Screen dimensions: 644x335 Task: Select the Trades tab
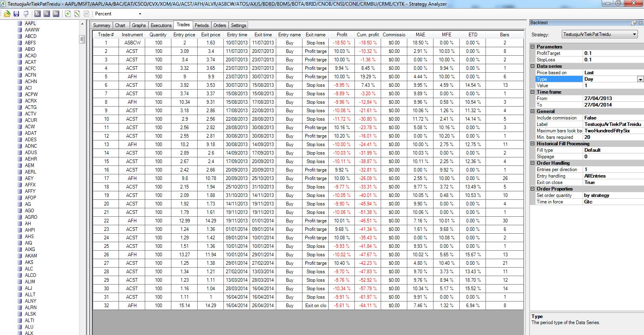[183, 25]
